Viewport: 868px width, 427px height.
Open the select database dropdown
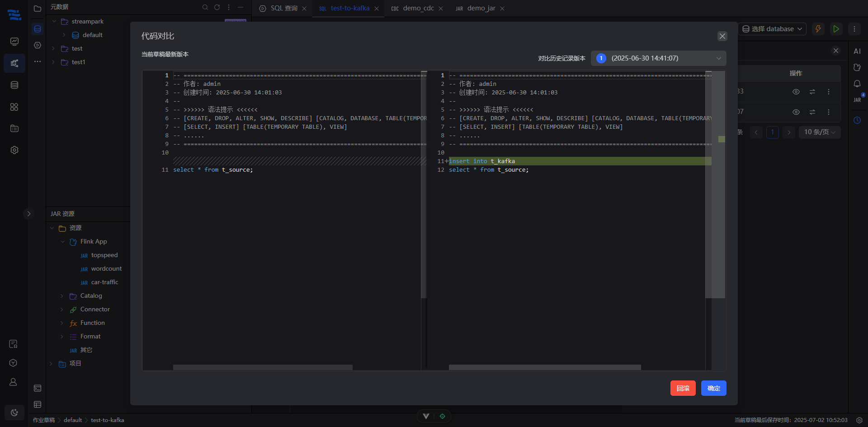pyautogui.click(x=772, y=29)
